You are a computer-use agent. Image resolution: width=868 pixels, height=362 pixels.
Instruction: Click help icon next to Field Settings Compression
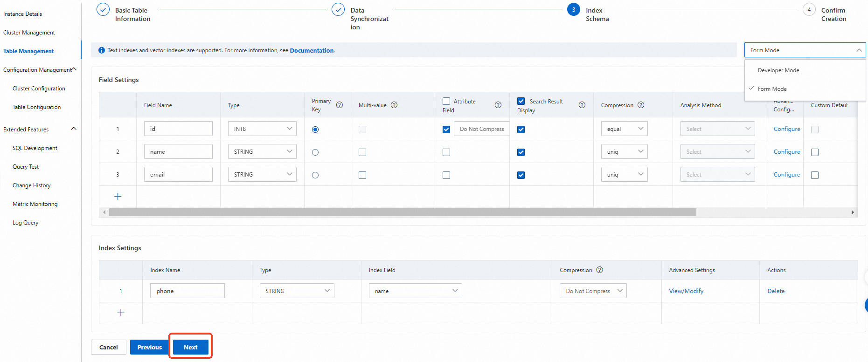(x=641, y=105)
